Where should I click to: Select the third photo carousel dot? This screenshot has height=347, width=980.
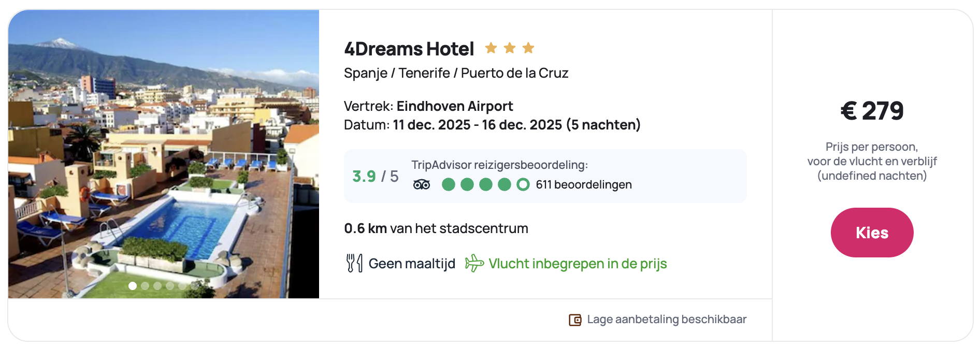pyautogui.click(x=157, y=286)
